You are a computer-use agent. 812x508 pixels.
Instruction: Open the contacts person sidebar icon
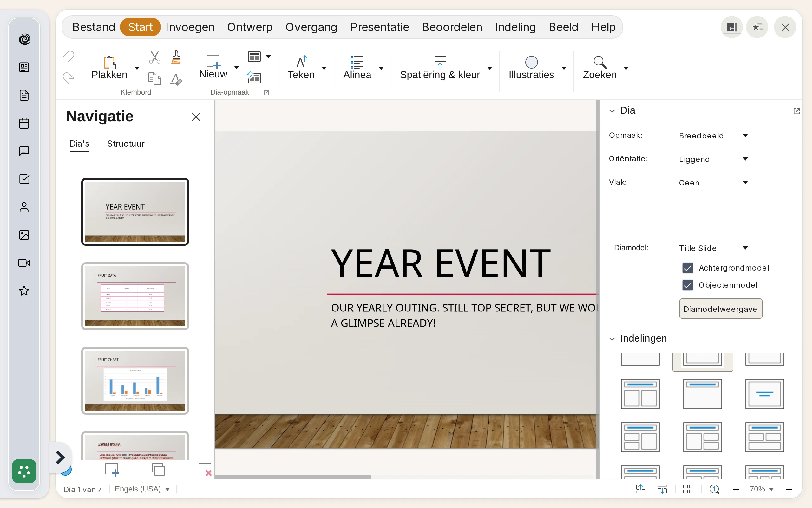(24, 207)
